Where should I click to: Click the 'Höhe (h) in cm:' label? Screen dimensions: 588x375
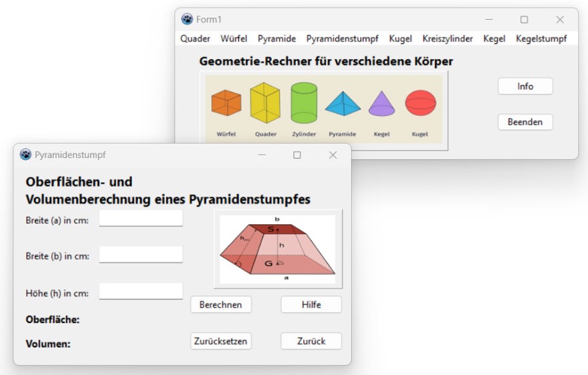pyautogui.click(x=57, y=293)
